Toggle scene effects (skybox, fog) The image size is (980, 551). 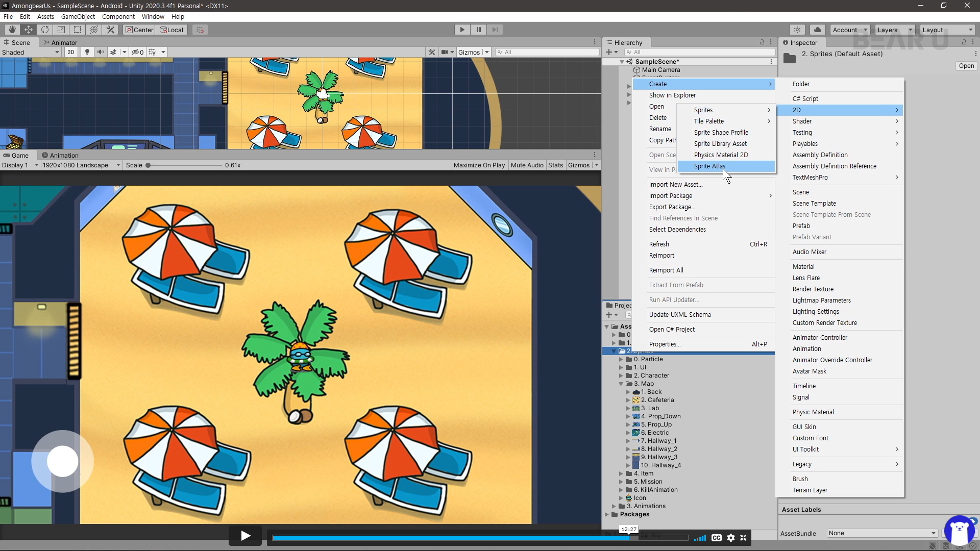[114, 52]
